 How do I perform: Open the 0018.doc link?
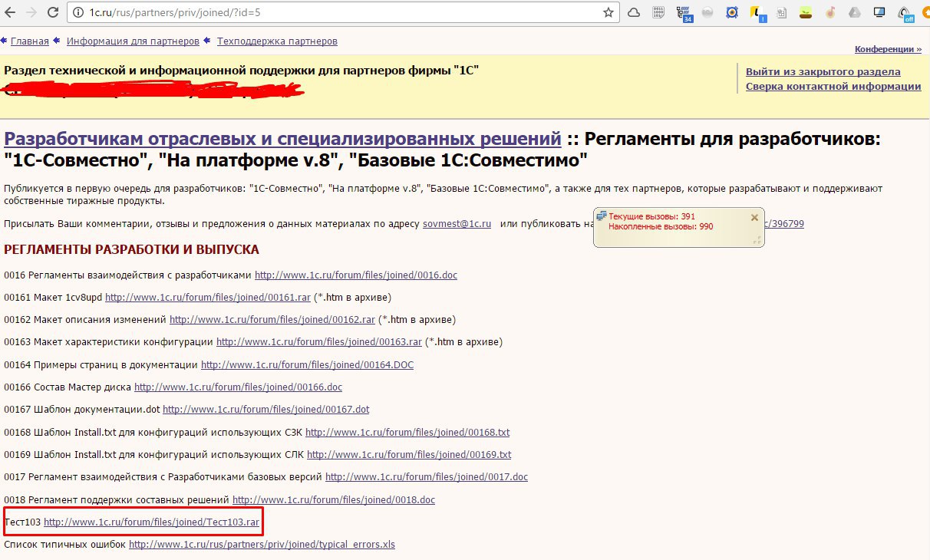(334, 500)
